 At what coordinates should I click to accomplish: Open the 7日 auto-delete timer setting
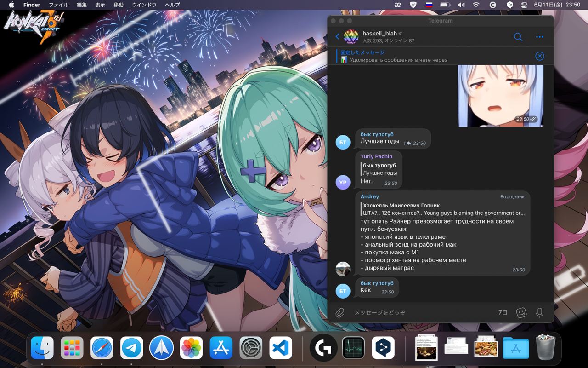point(503,312)
